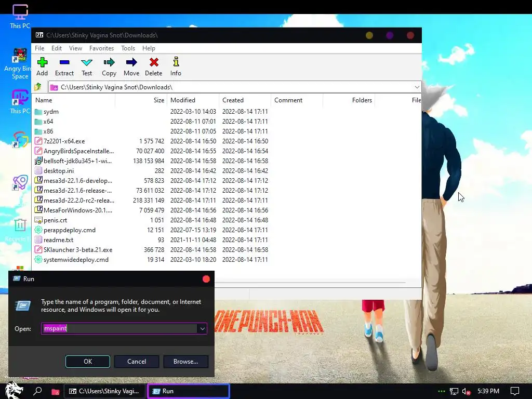Sort file list by Size column
Screen dimensions: 532x399
pos(141,100)
